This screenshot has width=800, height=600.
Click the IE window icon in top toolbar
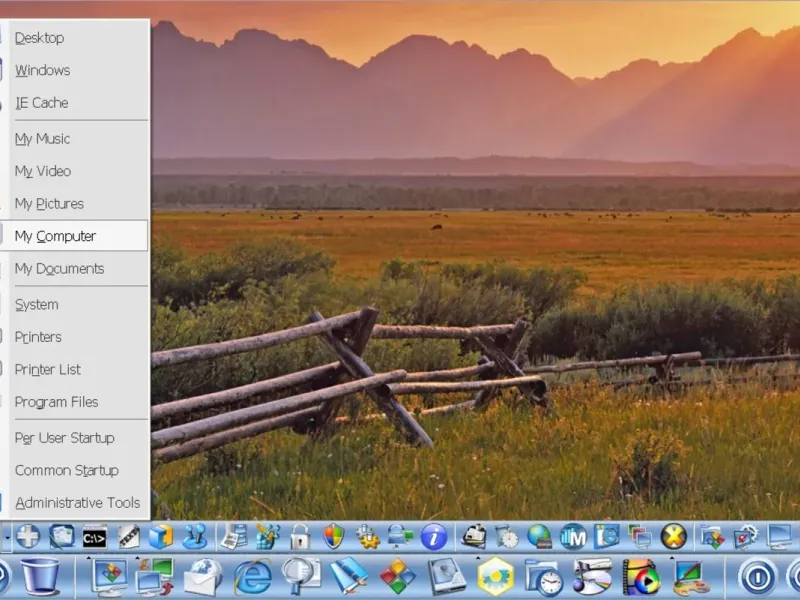point(606,537)
